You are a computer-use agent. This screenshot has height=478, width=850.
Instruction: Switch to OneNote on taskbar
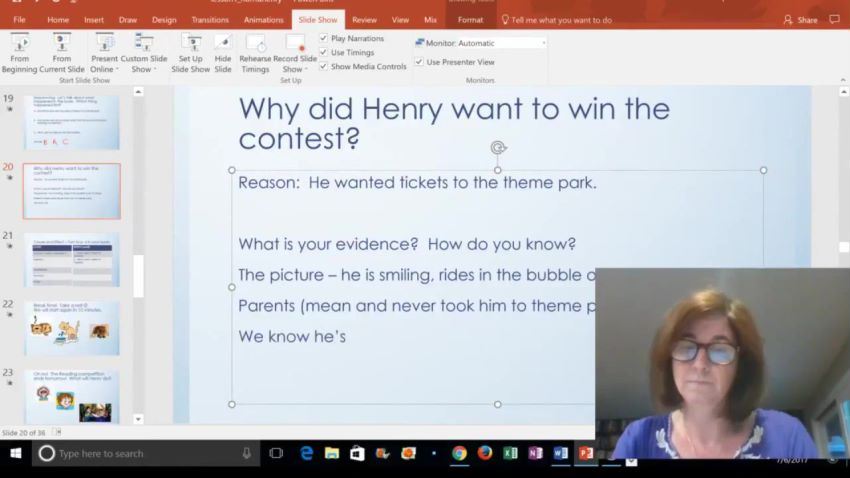(x=536, y=453)
